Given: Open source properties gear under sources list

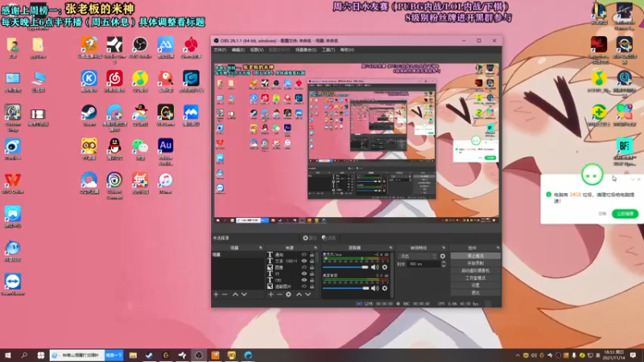Looking at the screenshot, I should pyautogui.click(x=288, y=294).
